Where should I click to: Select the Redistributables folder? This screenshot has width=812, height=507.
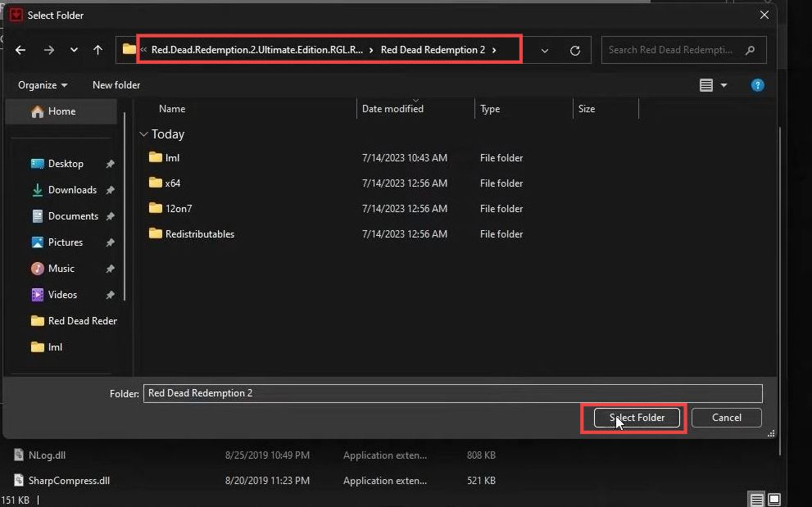point(199,234)
